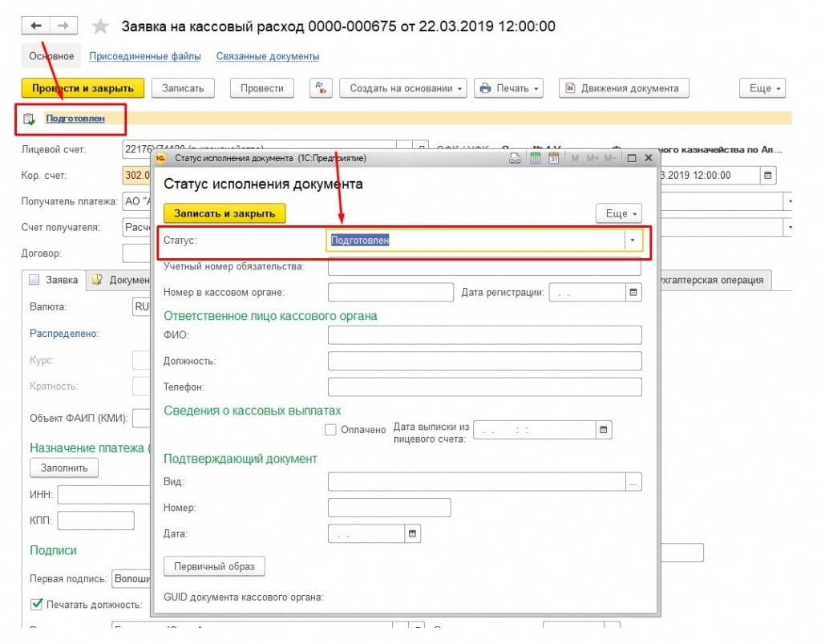This screenshot has height=644, width=821.
Task: Open the Еще menu in status dialog
Action: tap(618, 213)
